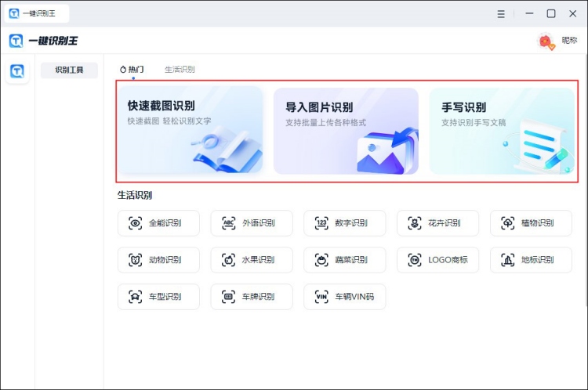The width and height of the screenshot is (588, 390).
Task: Switch to the 热门 tab
Action: click(x=132, y=70)
